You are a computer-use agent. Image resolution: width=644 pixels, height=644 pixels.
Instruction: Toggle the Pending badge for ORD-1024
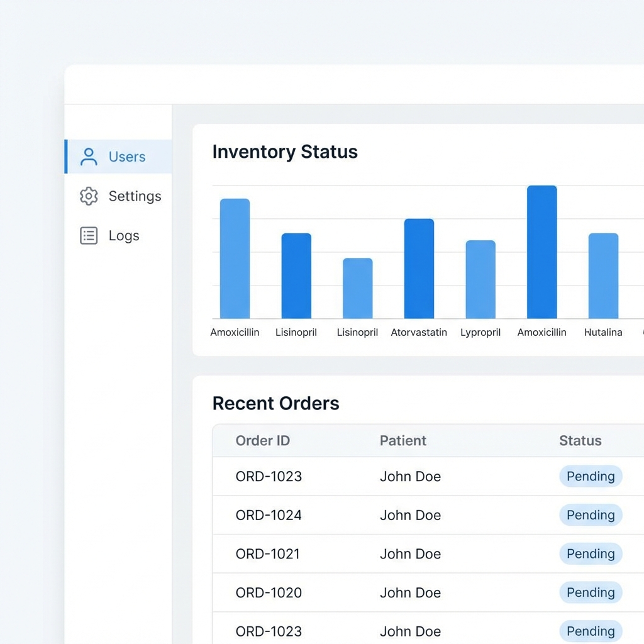590,515
